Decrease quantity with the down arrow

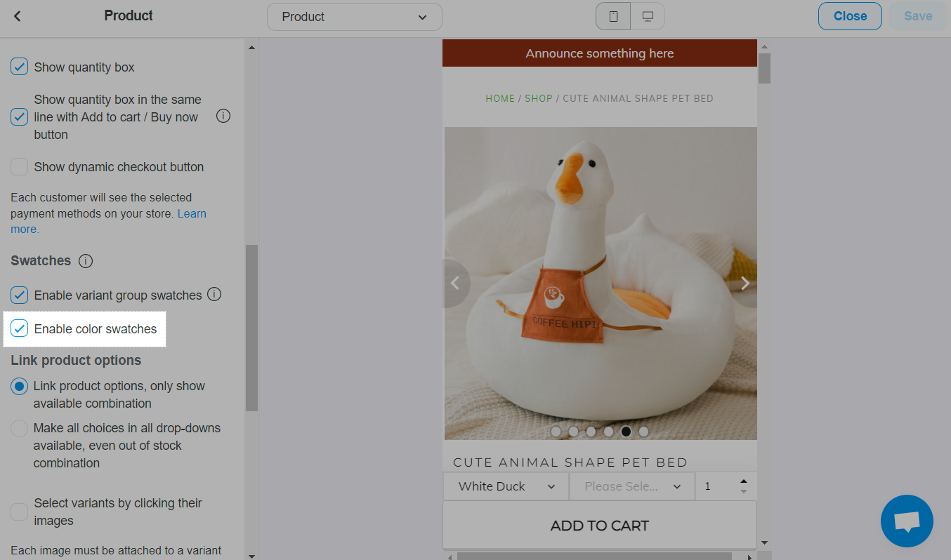(744, 491)
